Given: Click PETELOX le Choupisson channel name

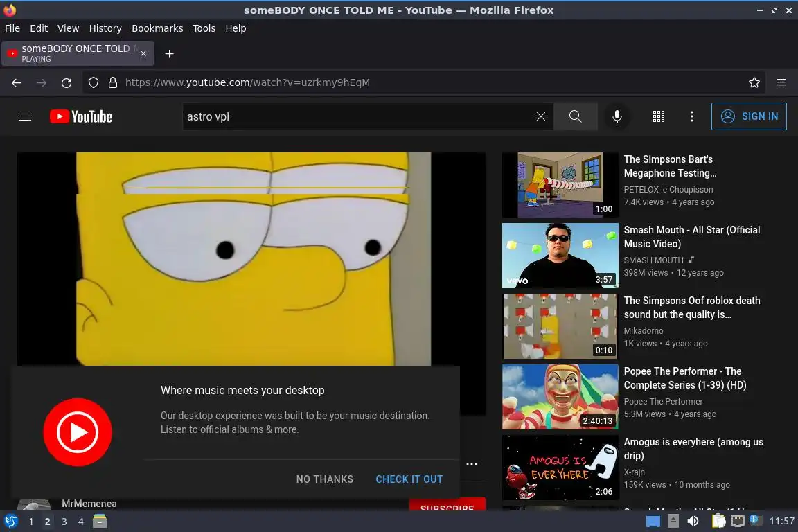Looking at the screenshot, I should [668, 189].
